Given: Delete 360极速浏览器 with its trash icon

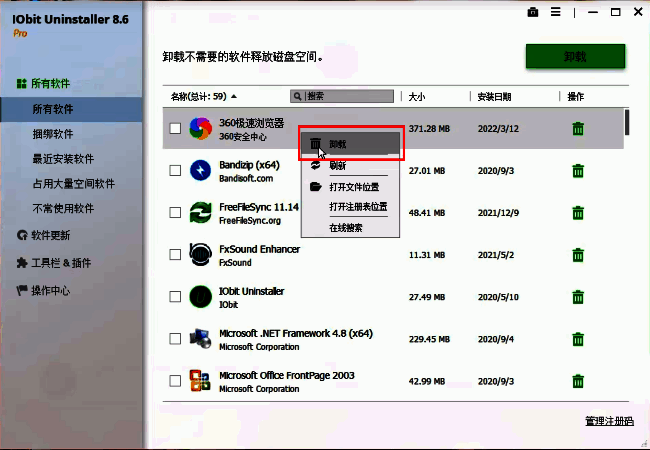Looking at the screenshot, I should [578, 128].
